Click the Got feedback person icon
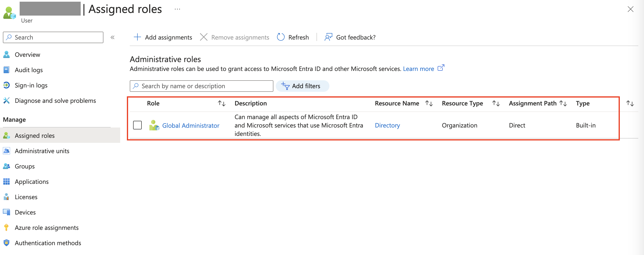The image size is (644, 255). coord(328,37)
